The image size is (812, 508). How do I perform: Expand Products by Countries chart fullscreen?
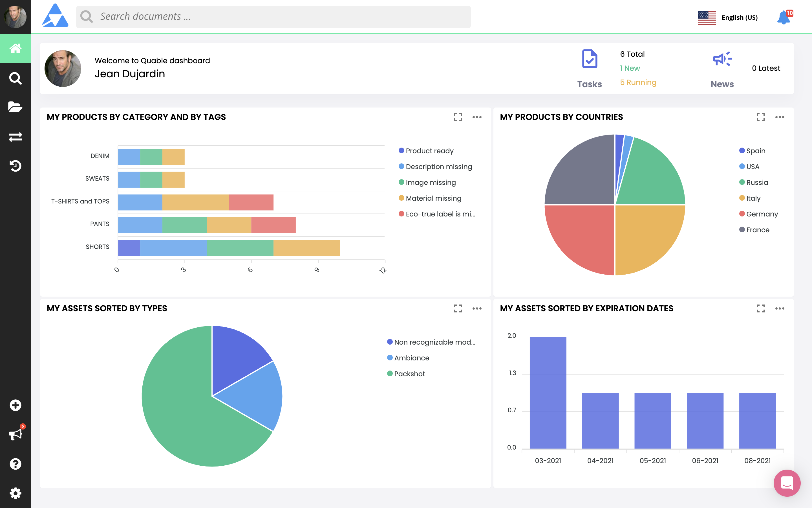point(761,117)
